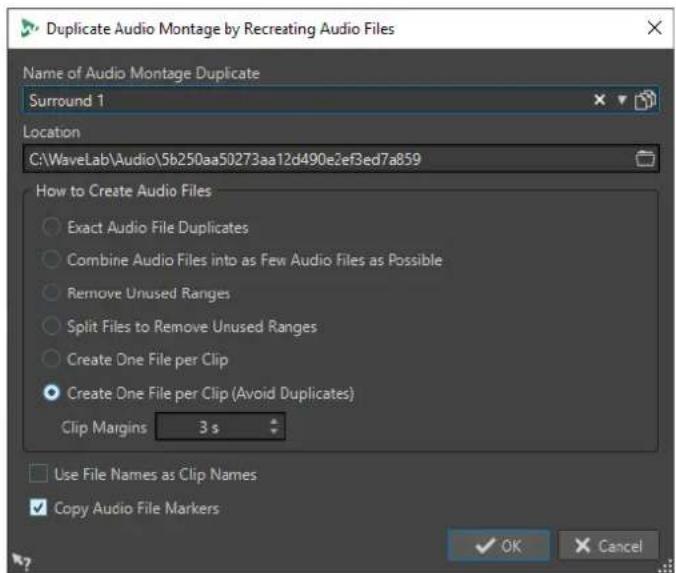This screenshot has width=676, height=573.
Task: Click the Clip Margins label
Action: coord(104,427)
